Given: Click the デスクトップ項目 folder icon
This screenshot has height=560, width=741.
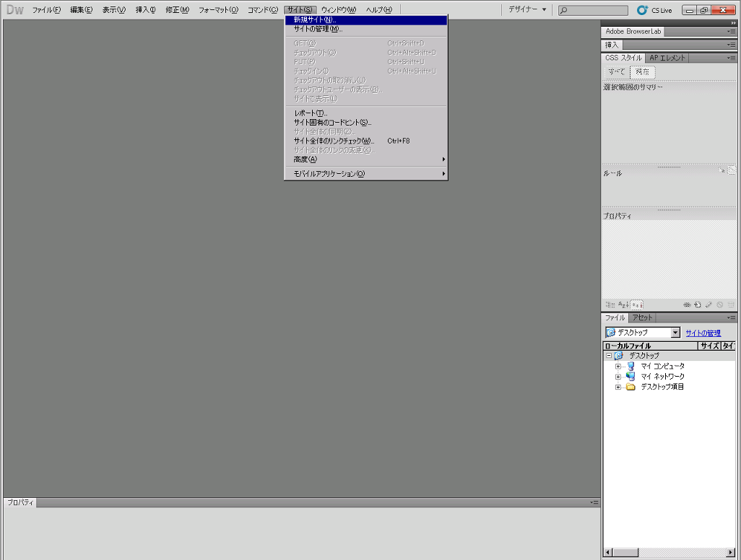Looking at the screenshot, I should 630,388.
